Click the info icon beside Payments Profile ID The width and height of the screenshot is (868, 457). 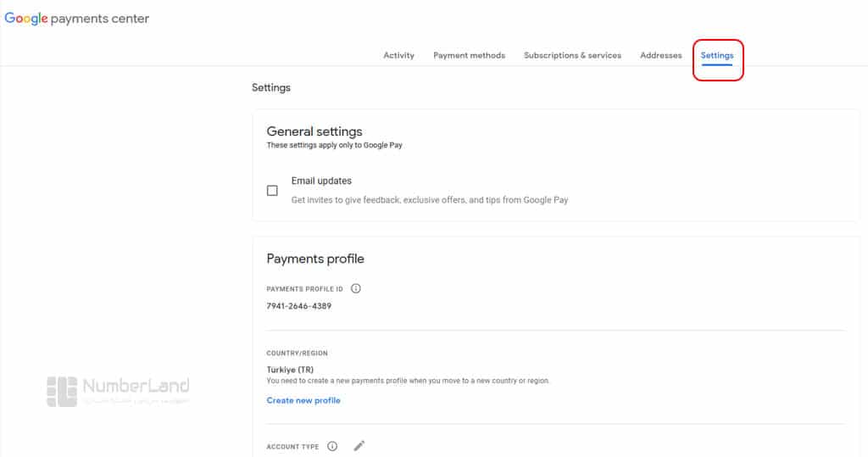(x=356, y=288)
